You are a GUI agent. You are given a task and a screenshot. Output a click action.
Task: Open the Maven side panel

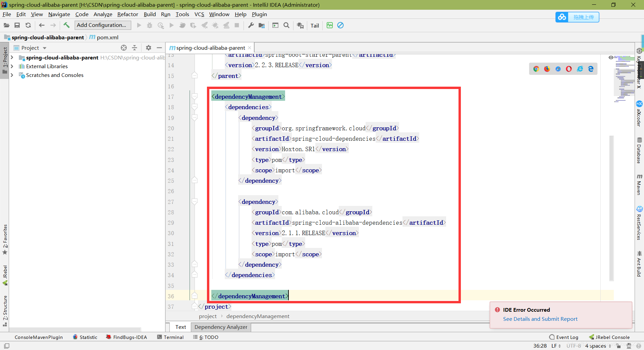point(639,184)
